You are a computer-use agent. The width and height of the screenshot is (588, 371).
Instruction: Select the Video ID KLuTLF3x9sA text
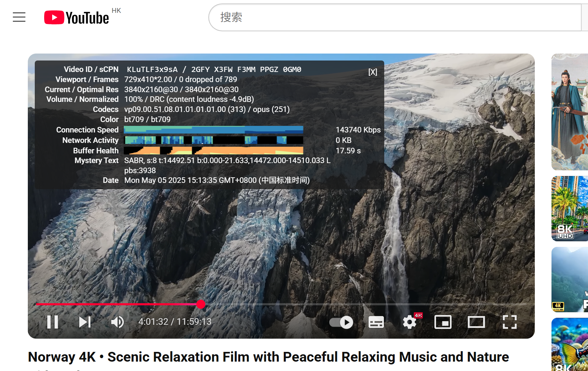[152, 70]
